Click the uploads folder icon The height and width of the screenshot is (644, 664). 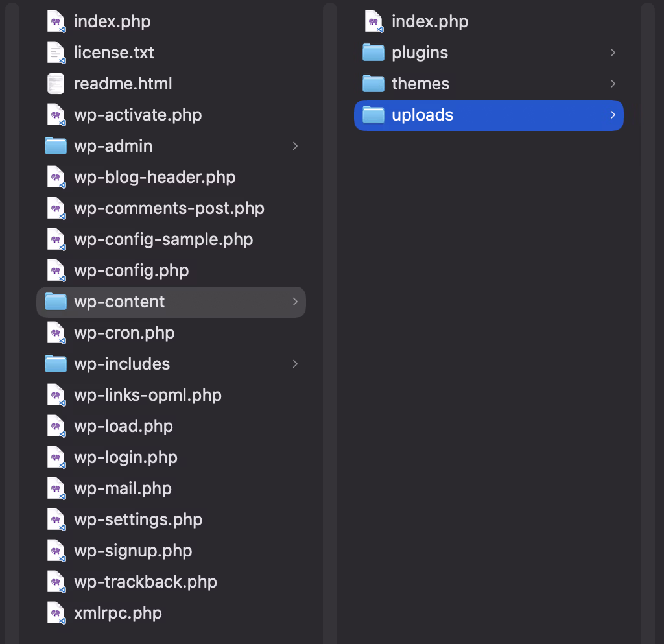point(373,115)
